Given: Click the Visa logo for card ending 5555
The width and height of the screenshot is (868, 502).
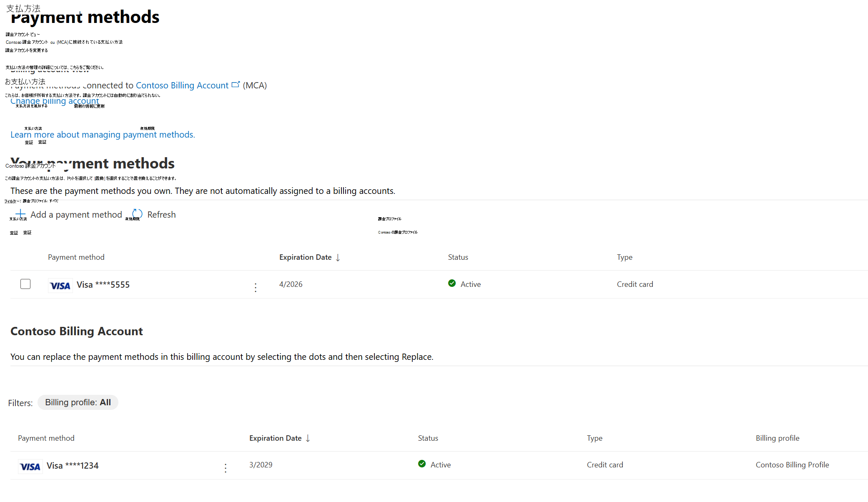Looking at the screenshot, I should click(x=60, y=286).
